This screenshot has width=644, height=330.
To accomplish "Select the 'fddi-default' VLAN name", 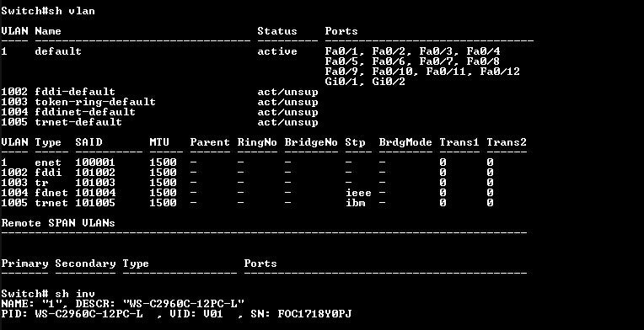I will (x=75, y=92).
